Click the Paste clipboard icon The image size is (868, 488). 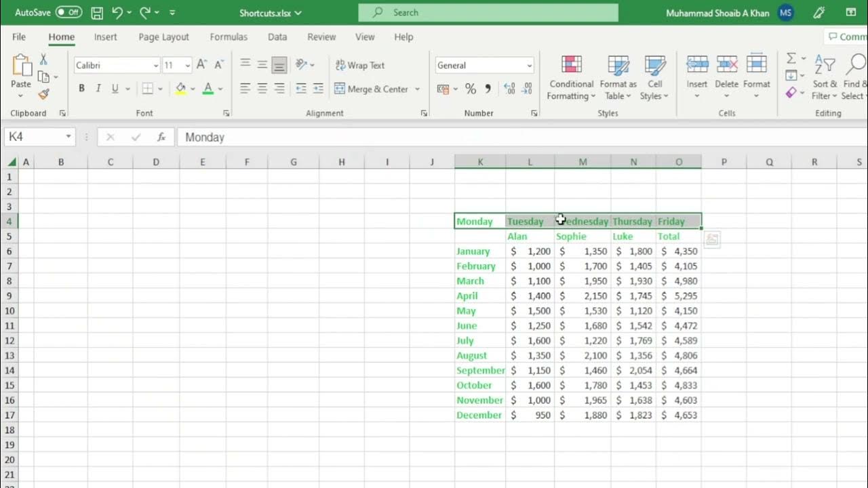click(21, 66)
